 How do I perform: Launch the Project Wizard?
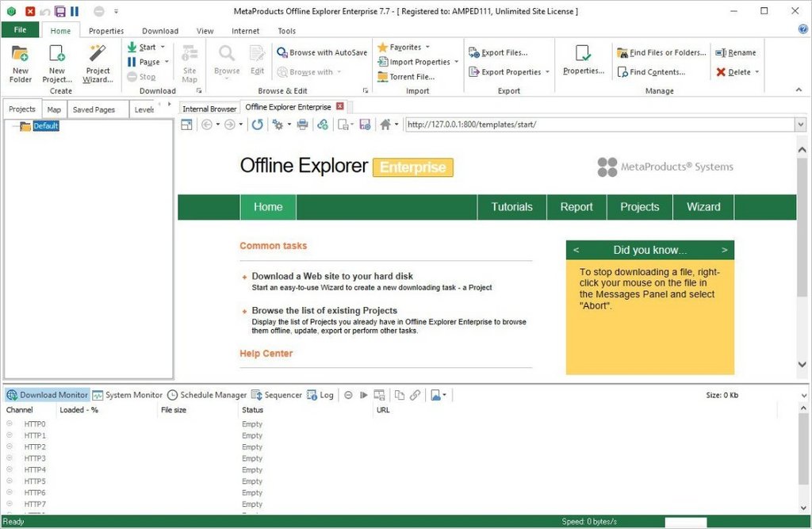pyautogui.click(x=98, y=64)
